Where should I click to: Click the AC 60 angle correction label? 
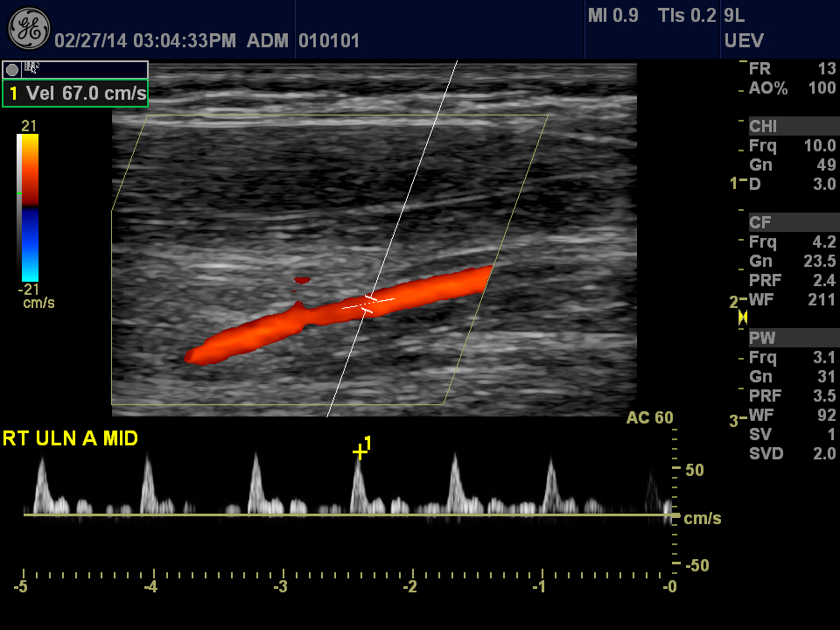coord(649,418)
